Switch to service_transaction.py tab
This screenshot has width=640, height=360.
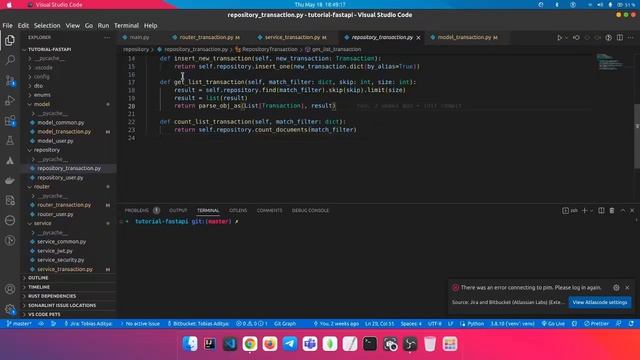tap(292, 38)
